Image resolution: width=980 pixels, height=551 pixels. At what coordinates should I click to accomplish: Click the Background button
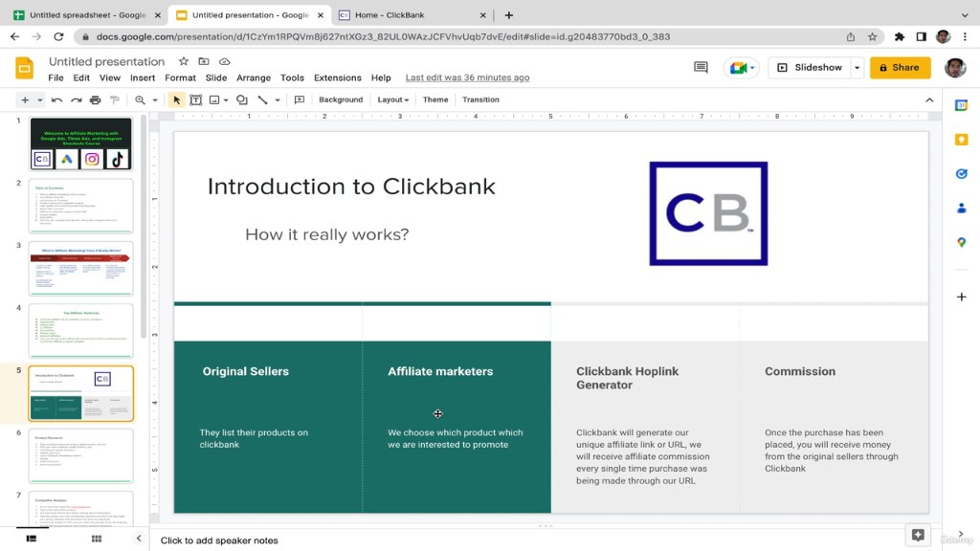341,99
